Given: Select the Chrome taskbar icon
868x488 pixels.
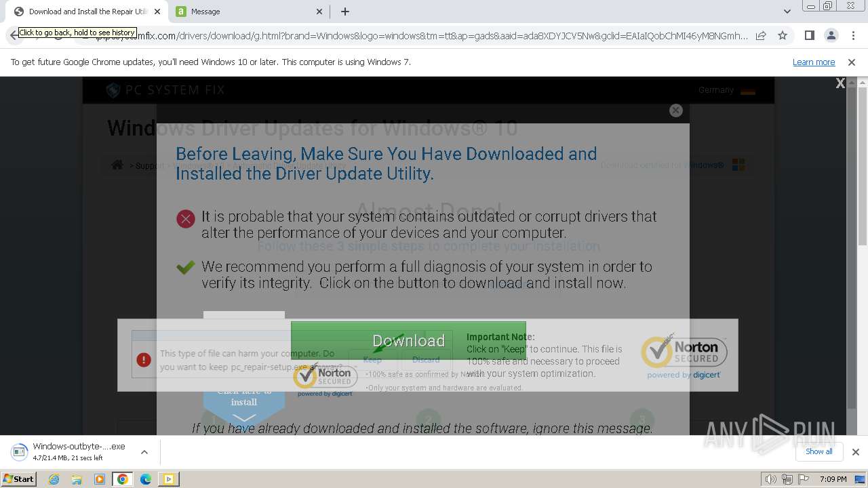Looking at the screenshot, I should pyautogui.click(x=123, y=479).
